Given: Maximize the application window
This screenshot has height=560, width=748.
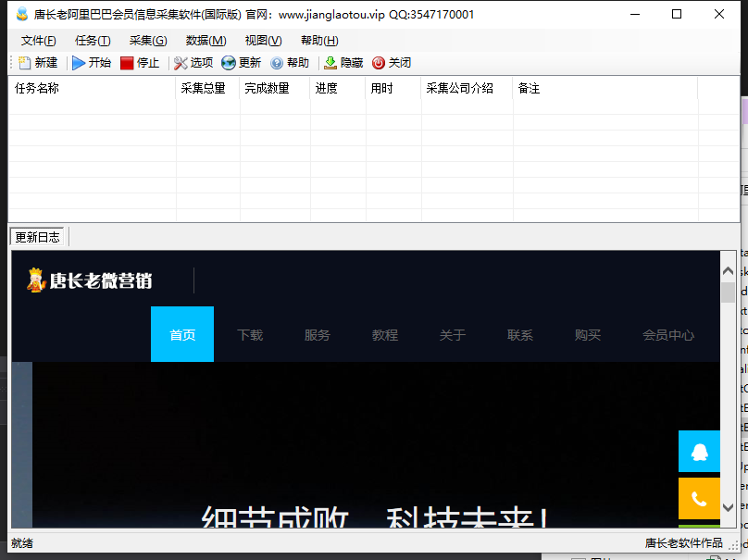Looking at the screenshot, I should [677, 14].
